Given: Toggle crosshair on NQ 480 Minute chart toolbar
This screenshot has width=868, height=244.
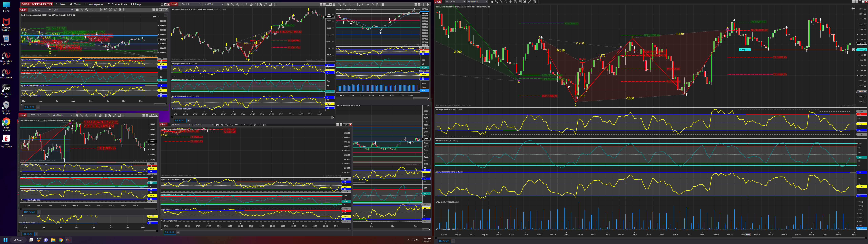Looking at the screenshot, I should 510,2.
